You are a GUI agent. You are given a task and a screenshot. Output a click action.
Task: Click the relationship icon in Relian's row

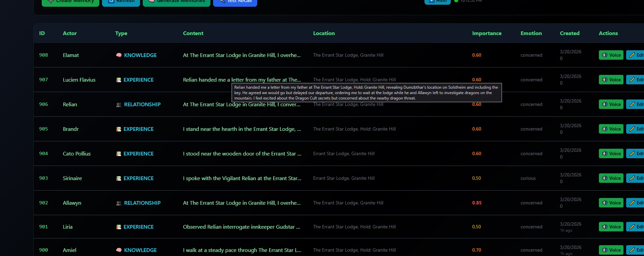119,105
